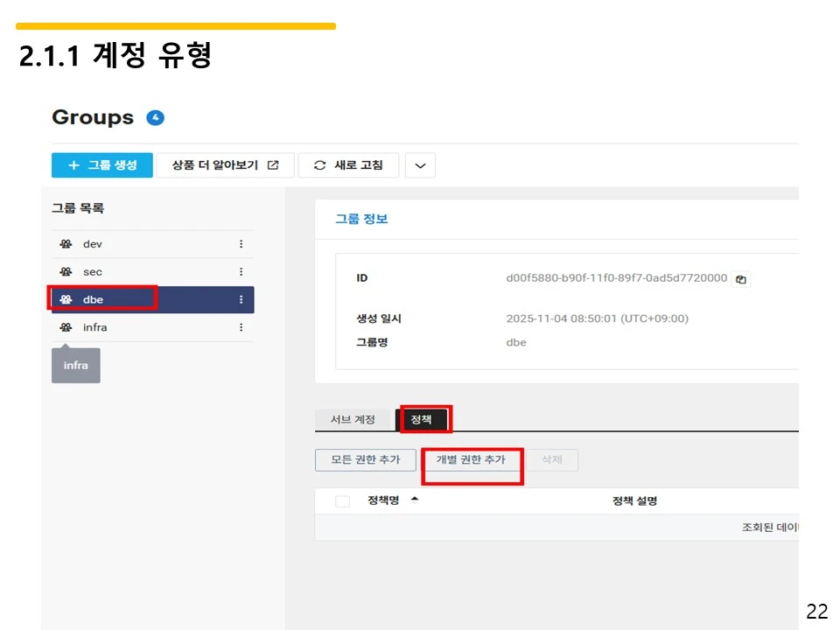Click the members icon next to dev group
This screenshot has height=630, width=840.
[65, 243]
